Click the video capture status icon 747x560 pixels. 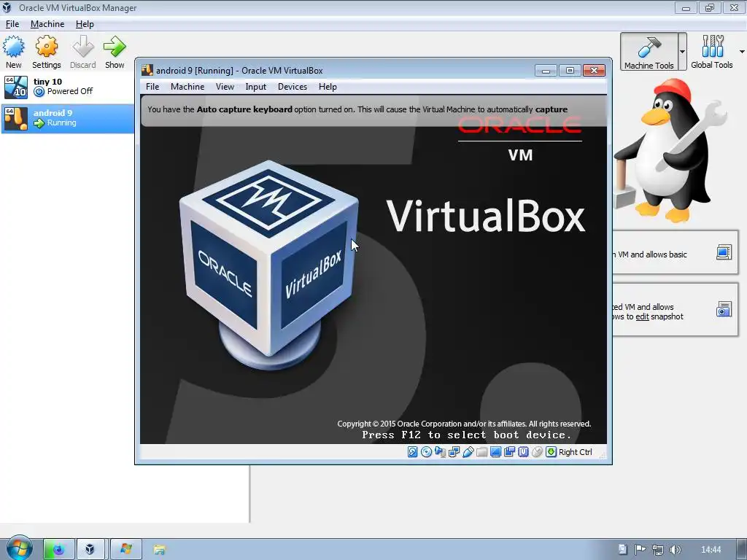coord(509,452)
